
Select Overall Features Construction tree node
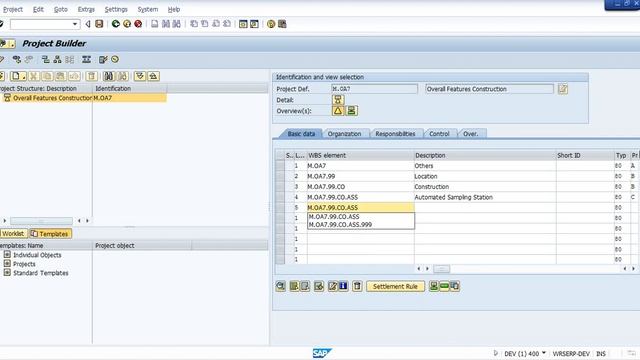pos(52,98)
